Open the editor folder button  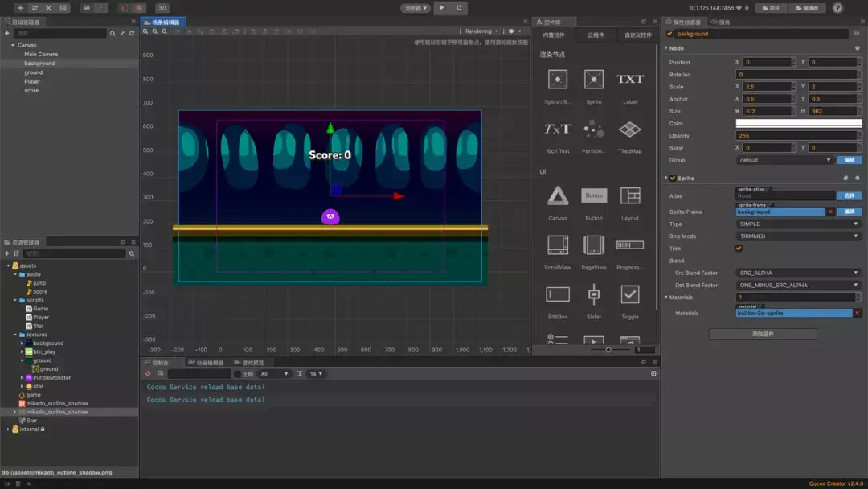click(x=807, y=8)
